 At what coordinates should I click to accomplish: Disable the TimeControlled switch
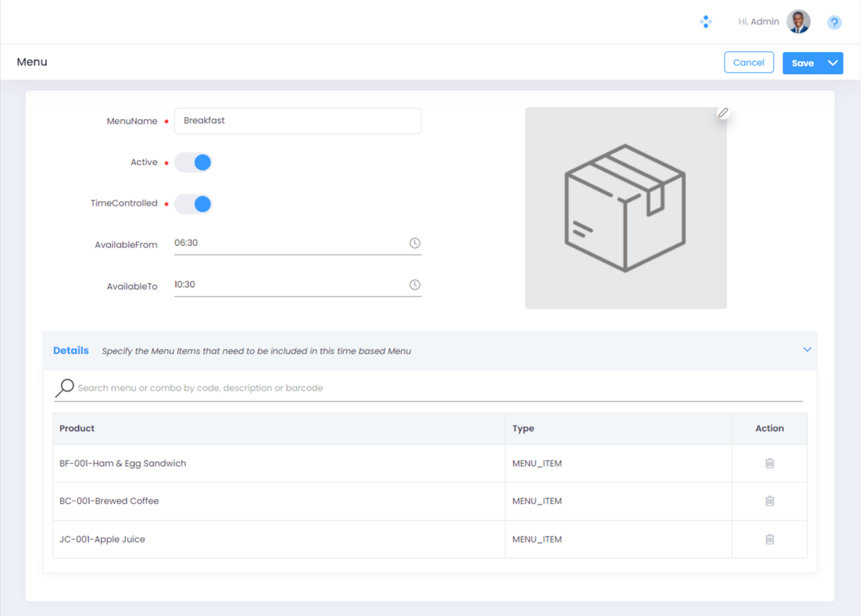click(x=193, y=204)
